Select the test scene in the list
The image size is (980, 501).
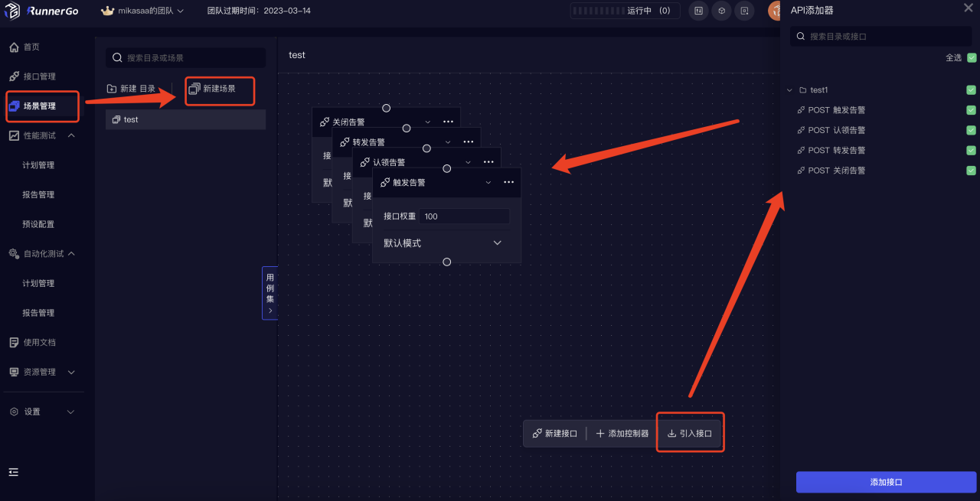186,119
